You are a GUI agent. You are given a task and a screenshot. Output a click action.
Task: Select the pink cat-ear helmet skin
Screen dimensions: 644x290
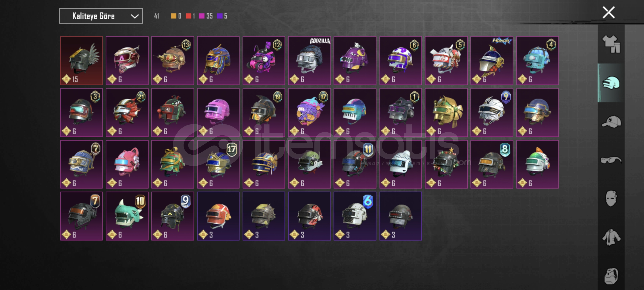127,164
